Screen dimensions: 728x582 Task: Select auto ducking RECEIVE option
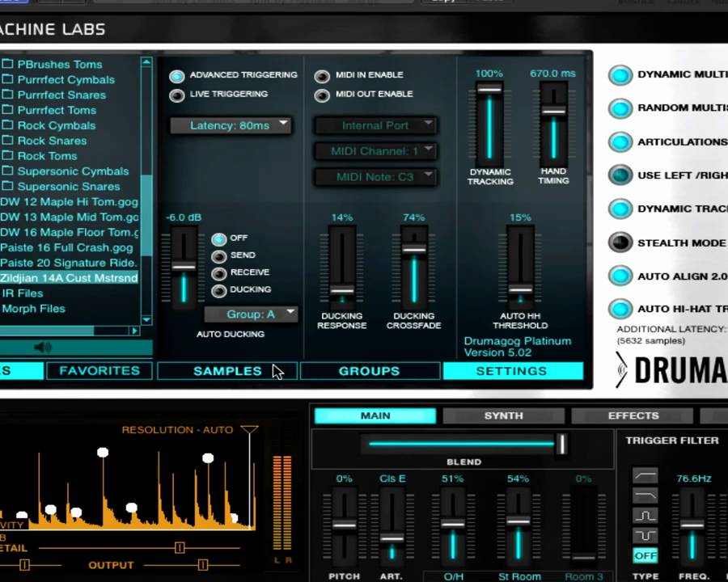coord(219,273)
